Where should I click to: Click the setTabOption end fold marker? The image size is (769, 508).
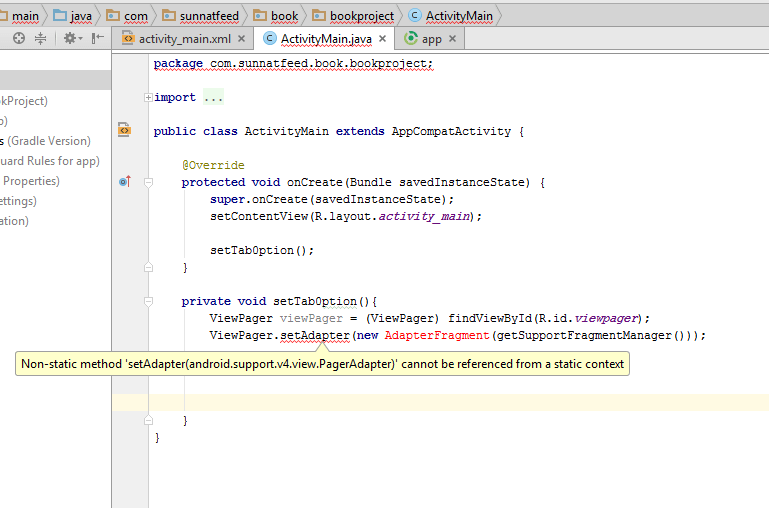(x=148, y=421)
